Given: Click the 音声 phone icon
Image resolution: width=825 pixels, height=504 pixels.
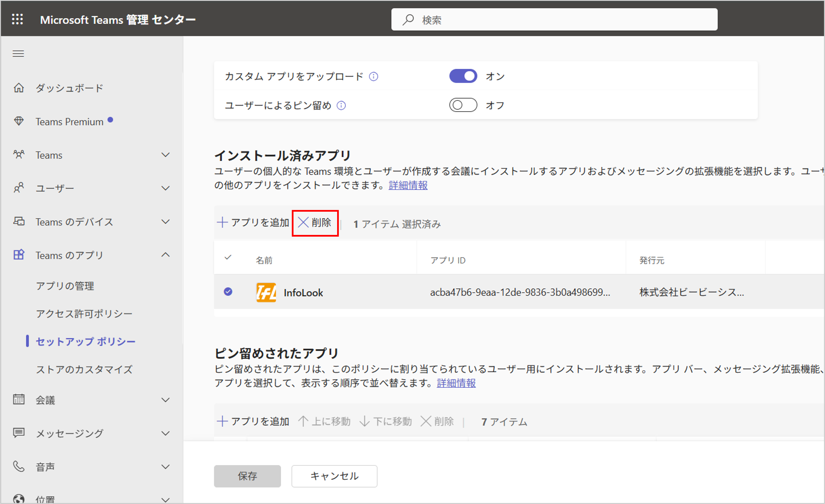Looking at the screenshot, I should [x=19, y=466].
